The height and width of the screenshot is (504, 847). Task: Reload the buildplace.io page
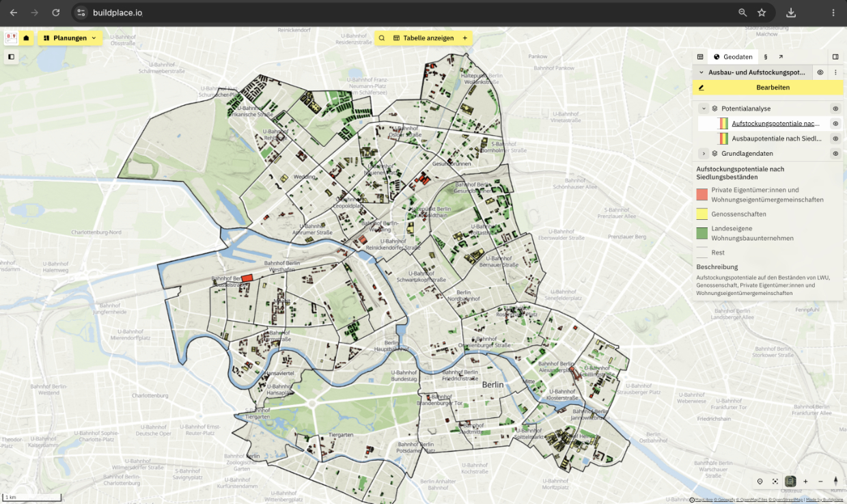(x=56, y=12)
